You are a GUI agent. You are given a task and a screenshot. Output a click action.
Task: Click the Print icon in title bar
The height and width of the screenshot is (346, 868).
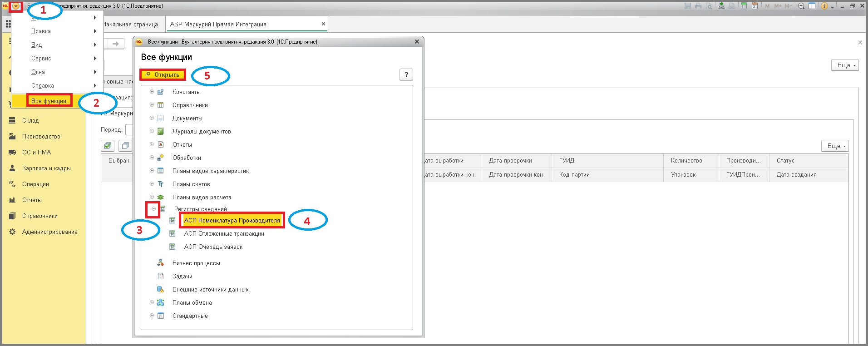coord(698,6)
